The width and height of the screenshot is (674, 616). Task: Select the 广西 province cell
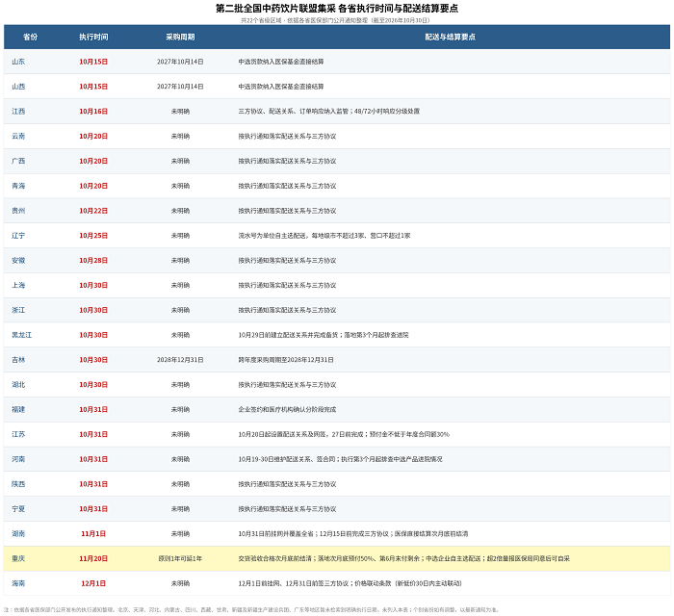click(18, 161)
